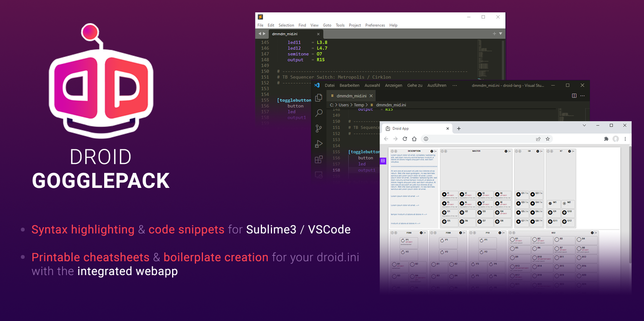Click the purple side panel icon in webapp
The image size is (644, 321).
point(383,160)
